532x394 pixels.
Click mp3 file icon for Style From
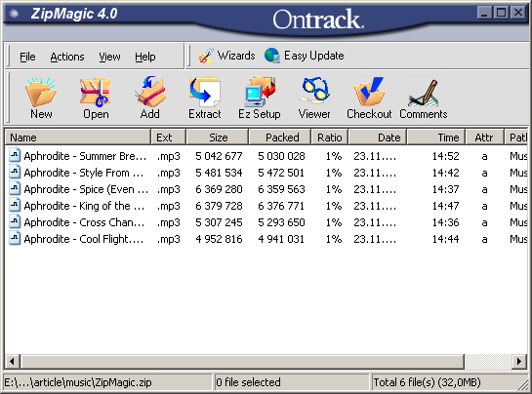pyautogui.click(x=15, y=172)
